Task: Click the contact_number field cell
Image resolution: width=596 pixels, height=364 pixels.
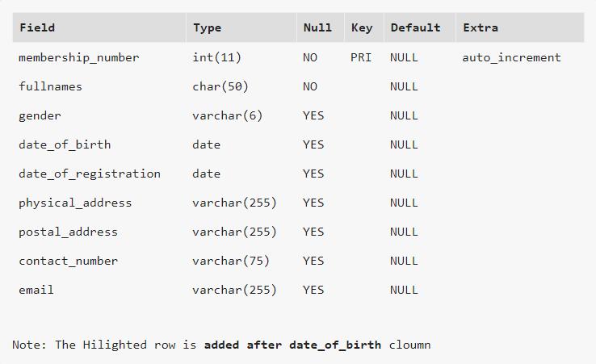Action: click(x=69, y=261)
